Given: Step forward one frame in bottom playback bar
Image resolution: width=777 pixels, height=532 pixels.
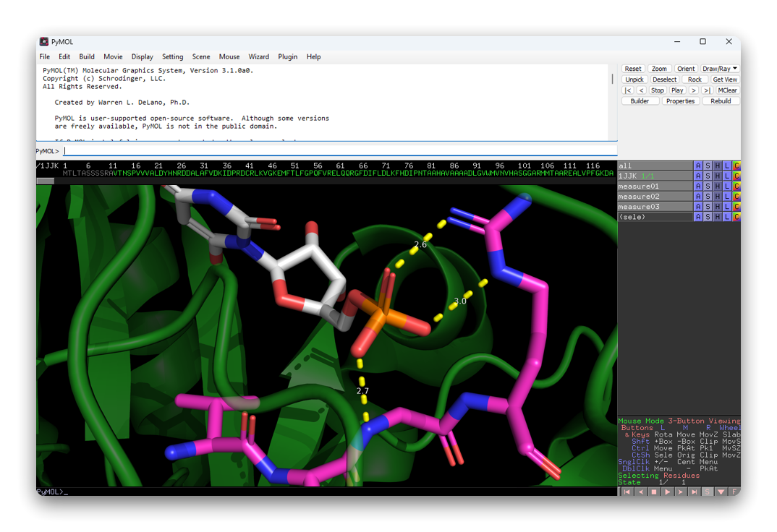Looking at the screenshot, I should point(681,492).
